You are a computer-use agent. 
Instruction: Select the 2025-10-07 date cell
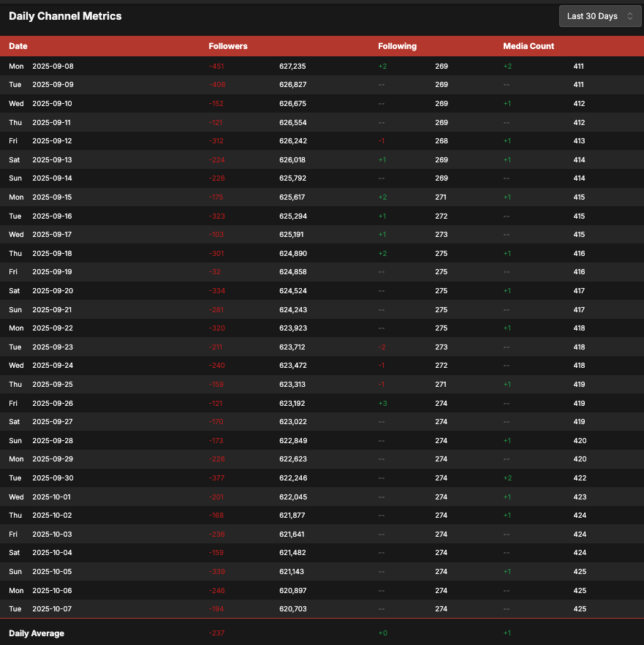pyautogui.click(x=53, y=608)
